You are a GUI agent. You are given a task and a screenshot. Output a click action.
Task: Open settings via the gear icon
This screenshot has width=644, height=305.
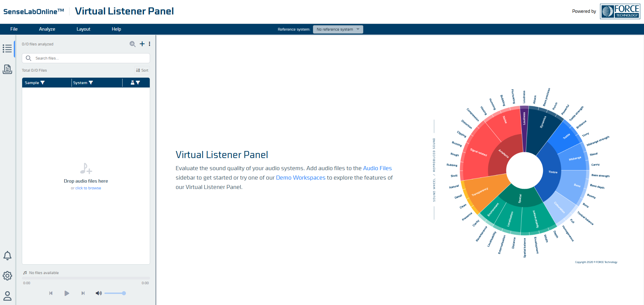(x=7, y=276)
